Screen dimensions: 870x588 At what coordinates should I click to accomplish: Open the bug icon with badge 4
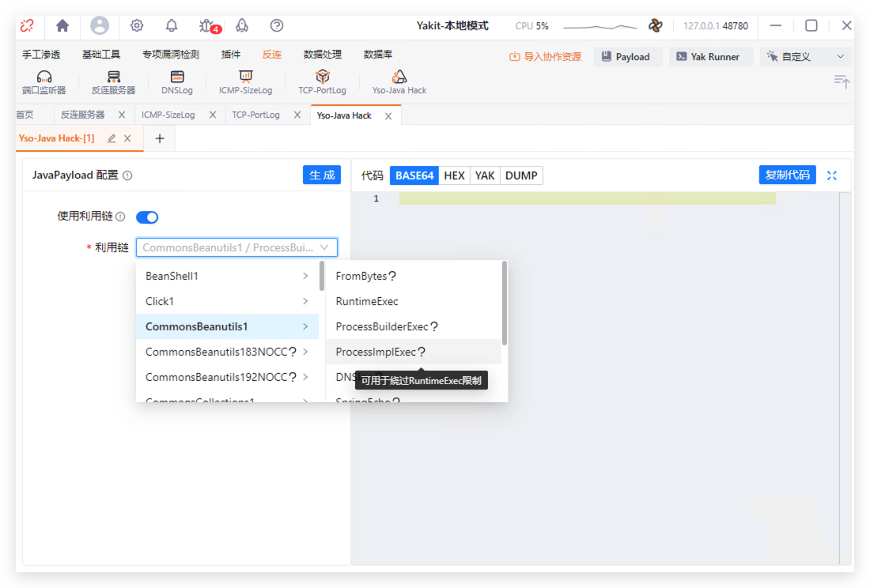(208, 26)
